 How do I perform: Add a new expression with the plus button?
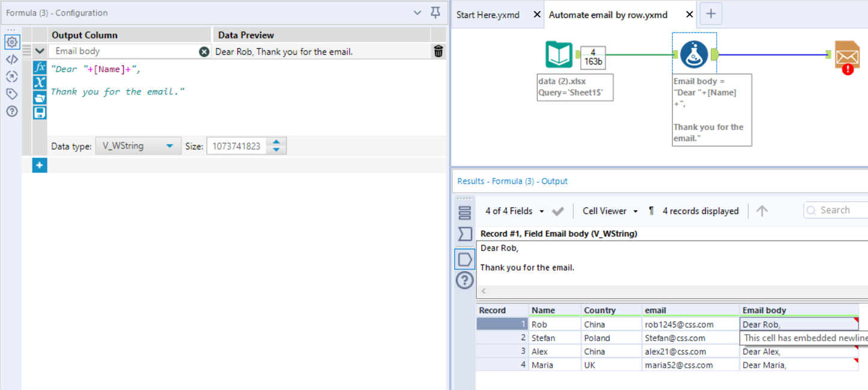coord(39,165)
